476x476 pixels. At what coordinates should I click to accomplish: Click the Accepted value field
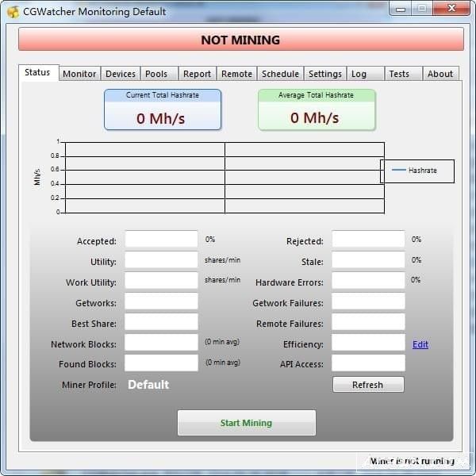pos(162,240)
